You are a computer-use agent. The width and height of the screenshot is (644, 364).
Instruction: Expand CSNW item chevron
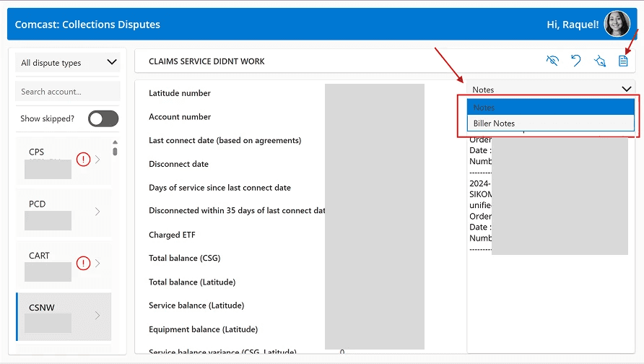click(x=97, y=315)
